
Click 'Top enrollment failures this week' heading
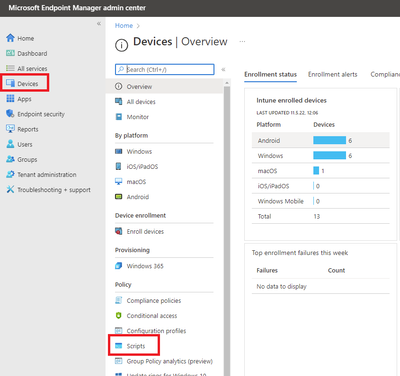point(300,253)
